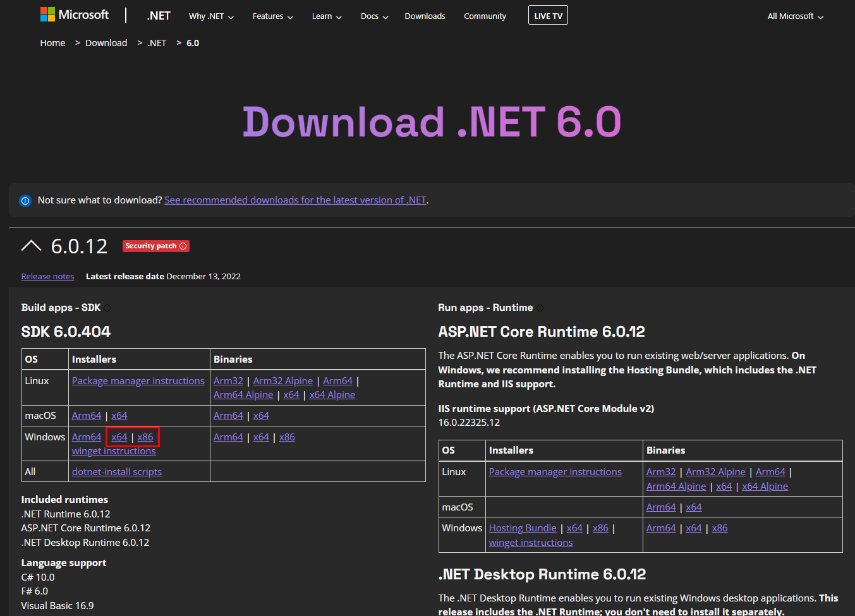
Task: Download ASP.NET Core Runtime Windows x64 installer
Action: pos(574,528)
